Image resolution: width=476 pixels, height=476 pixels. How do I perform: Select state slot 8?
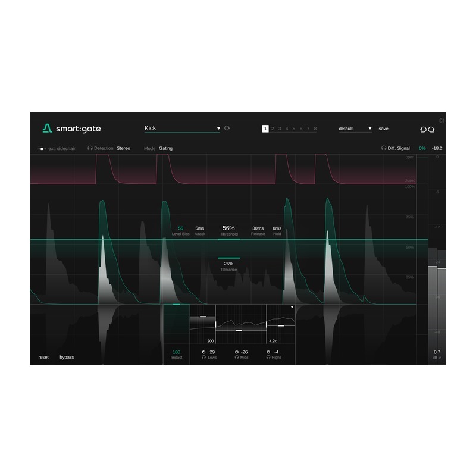pos(315,129)
